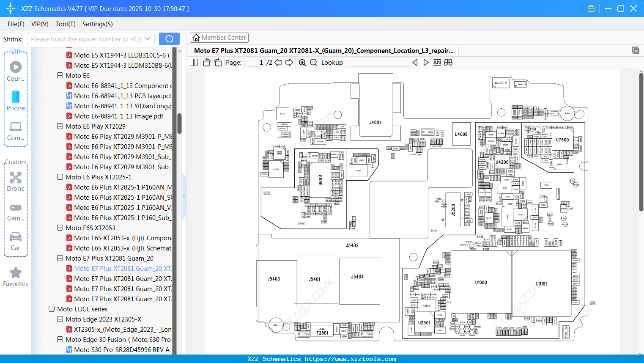Click the Shrink button

[13, 39]
